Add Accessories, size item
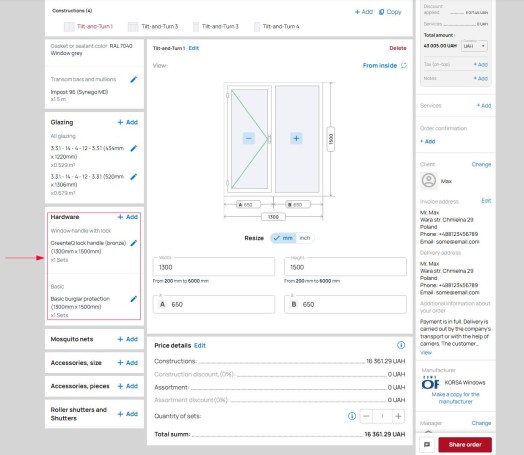Screen dimensions: 524x455 click(x=128, y=362)
